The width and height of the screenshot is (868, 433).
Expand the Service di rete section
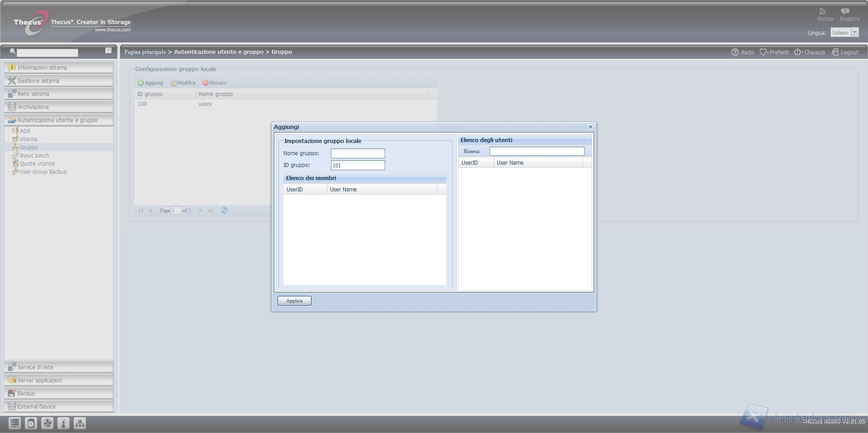[x=59, y=367]
